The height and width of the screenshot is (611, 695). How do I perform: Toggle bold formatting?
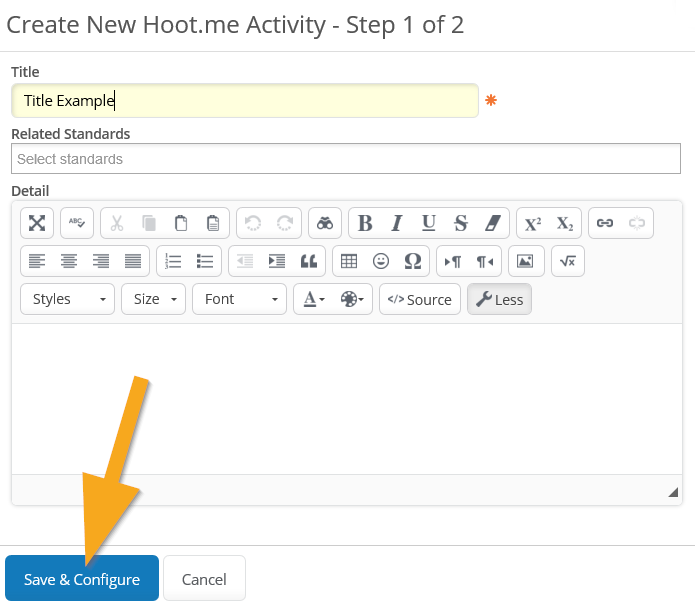tap(365, 223)
